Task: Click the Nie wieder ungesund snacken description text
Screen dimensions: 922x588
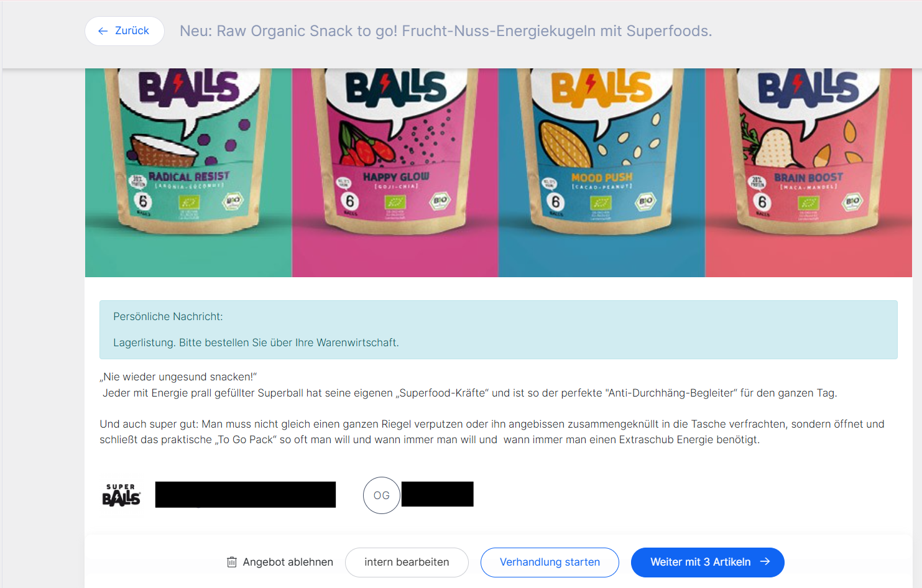Action: tap(178, 377)
